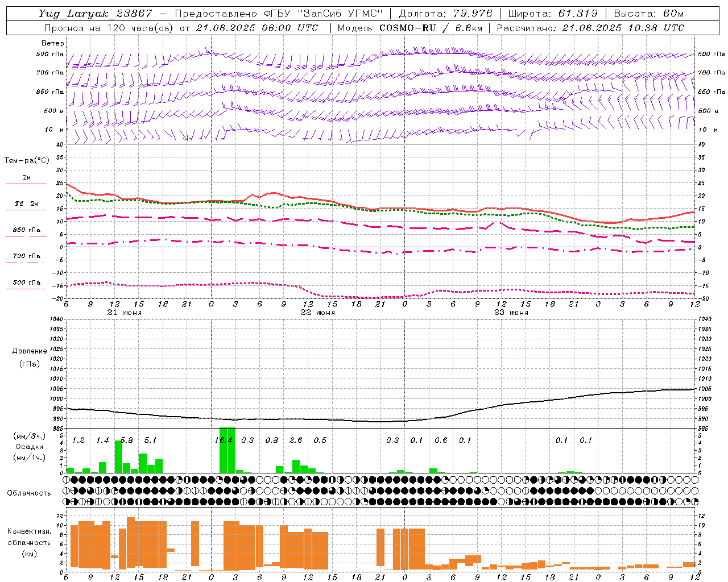The width and height of the screenshot is (728, 582).
Task: Click the 0.6 precipitation total value
Action: [441, 440]
